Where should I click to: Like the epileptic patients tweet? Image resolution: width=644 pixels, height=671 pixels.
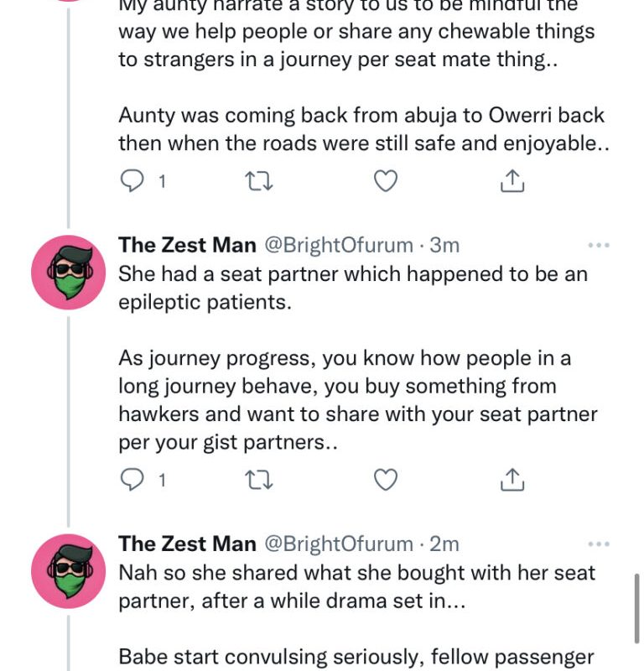(385, 480)
